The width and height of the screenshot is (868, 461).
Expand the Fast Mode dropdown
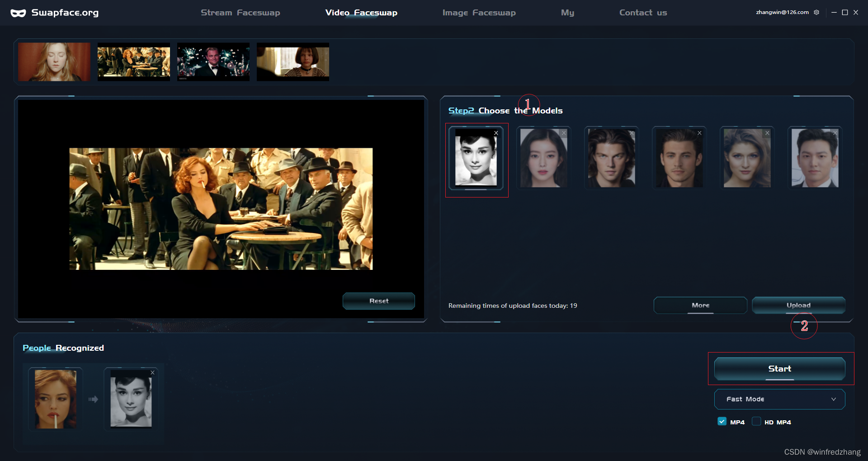coord(780,399)
